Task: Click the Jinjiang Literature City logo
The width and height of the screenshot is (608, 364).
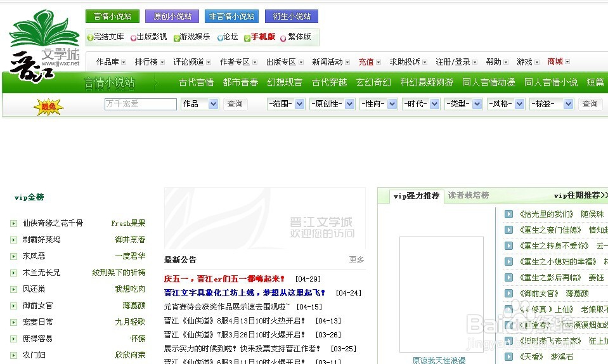Action: (x=44, y=46)
